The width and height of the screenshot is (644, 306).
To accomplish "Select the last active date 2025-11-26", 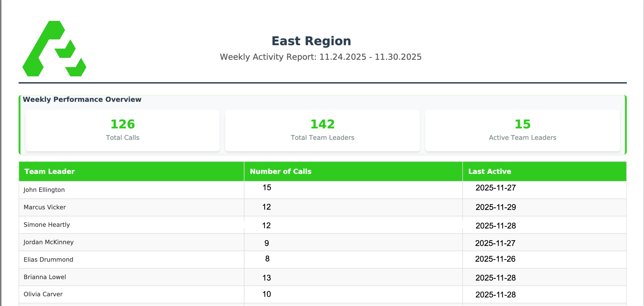I will click(495, 259).
